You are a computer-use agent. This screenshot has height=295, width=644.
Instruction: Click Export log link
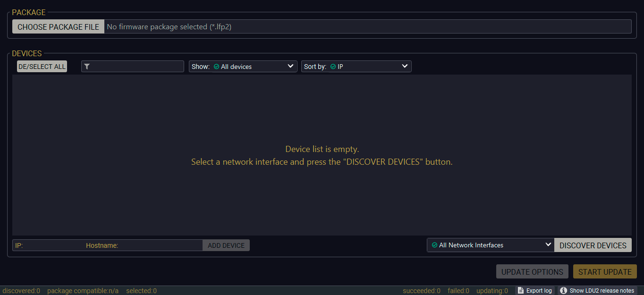(535, 290)
